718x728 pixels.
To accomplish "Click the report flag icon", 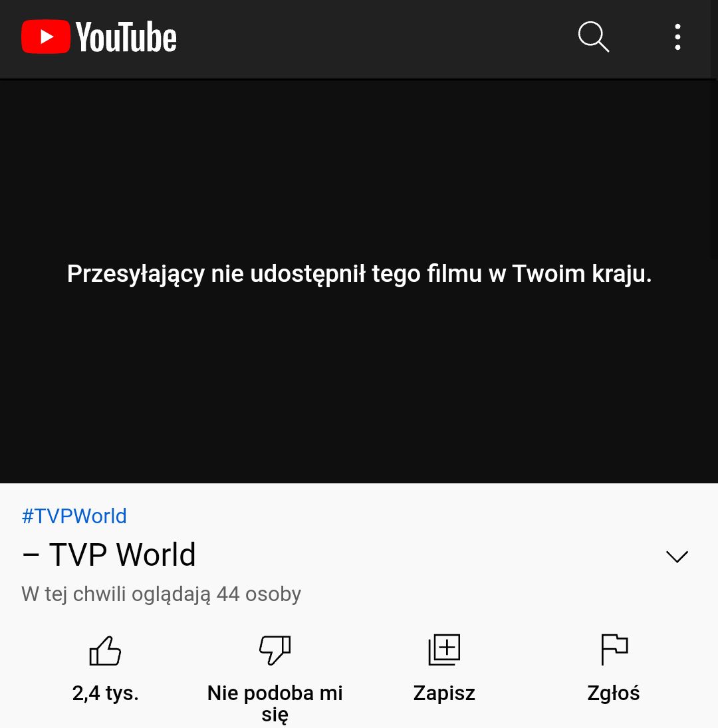I will (x=614, y=650).
